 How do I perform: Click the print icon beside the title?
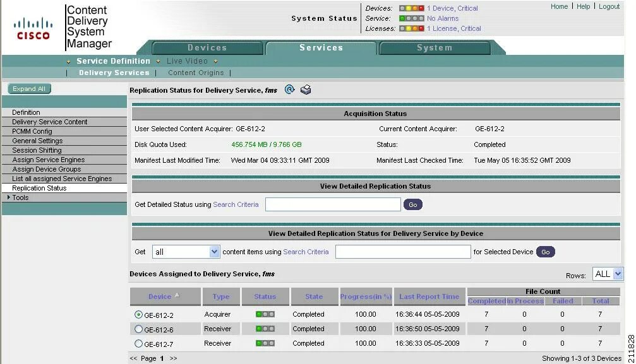306,90
